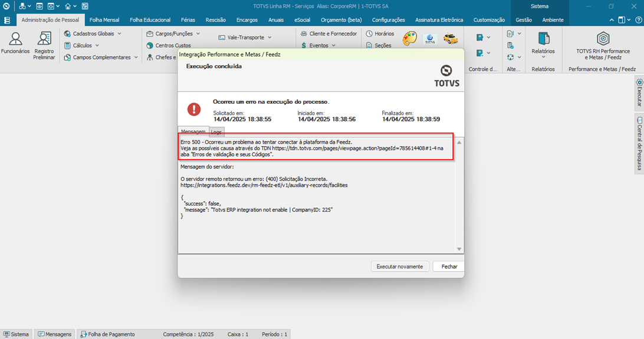The height and width of the screenshot is (339, 644).
Task: Open the Rescisão ribbon tab
Action: pyautogui.click(x=216, y=19)
